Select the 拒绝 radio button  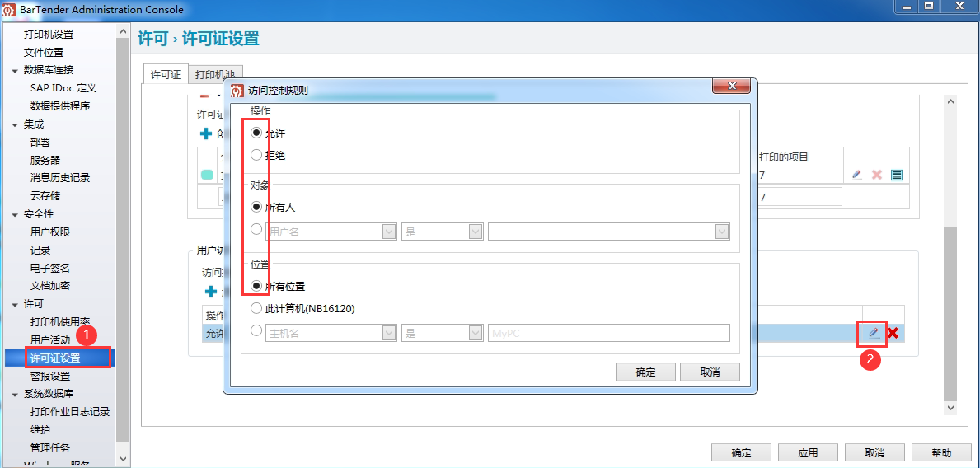pos(256,155)
